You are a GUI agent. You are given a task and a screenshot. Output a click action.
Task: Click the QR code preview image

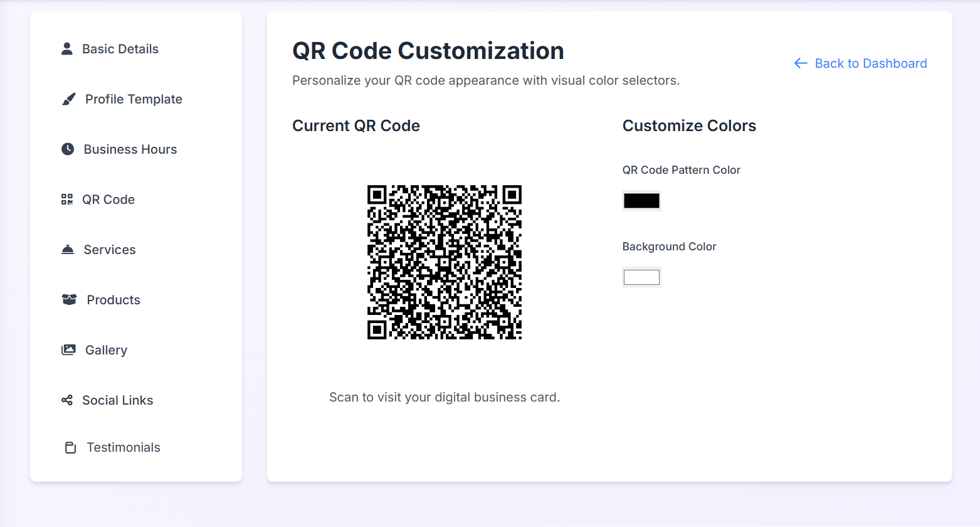pos(444,263)
